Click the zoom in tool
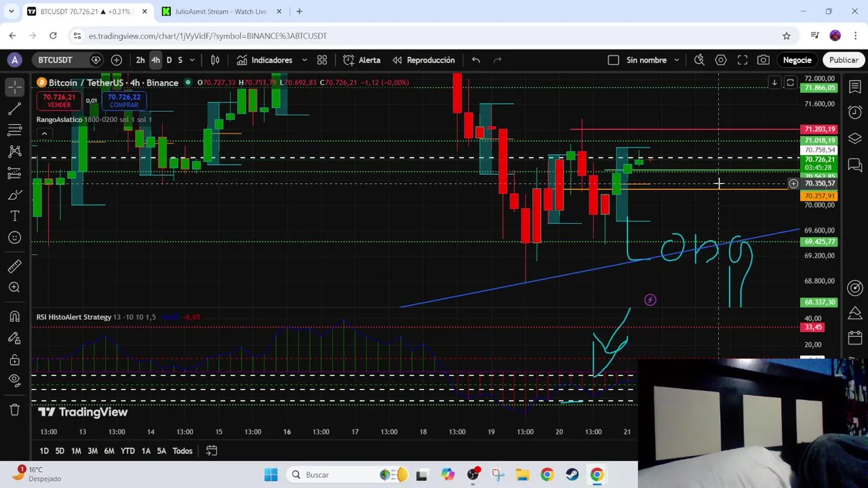 pyautogui.click(x=15, y=288)
